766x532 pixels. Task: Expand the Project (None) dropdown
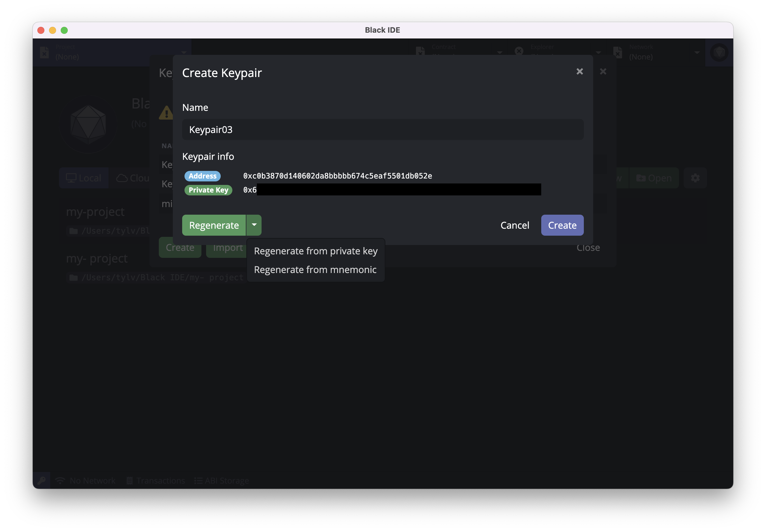(112, 52)
